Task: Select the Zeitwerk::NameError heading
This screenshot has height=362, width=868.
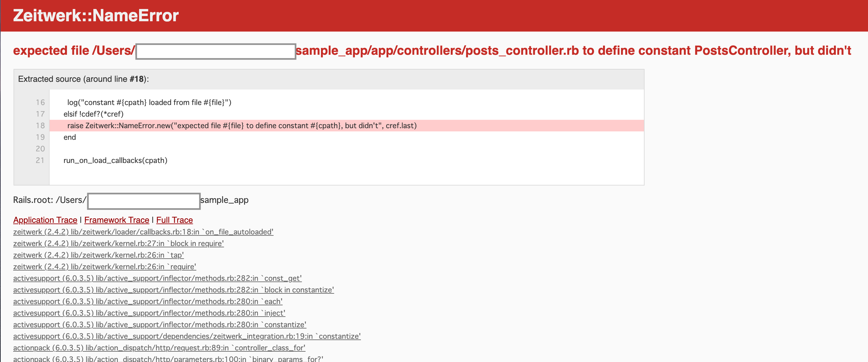Action: point(96,15)
